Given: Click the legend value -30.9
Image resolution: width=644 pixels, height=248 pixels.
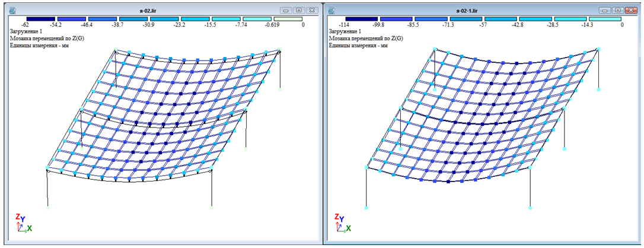Looking at the screenshot, I should click(x=149, y=25).
